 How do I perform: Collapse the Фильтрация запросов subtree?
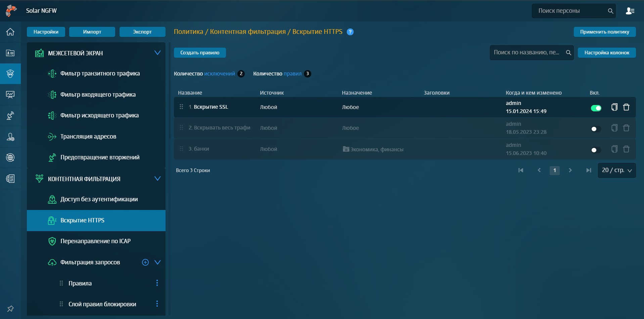click(x=157, y=262)
